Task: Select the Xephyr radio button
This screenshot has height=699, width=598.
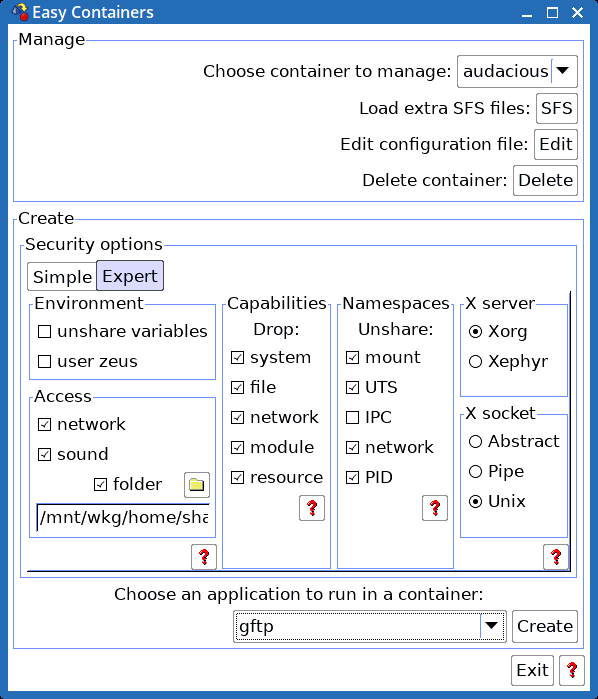Action: [x=475, y=362]
